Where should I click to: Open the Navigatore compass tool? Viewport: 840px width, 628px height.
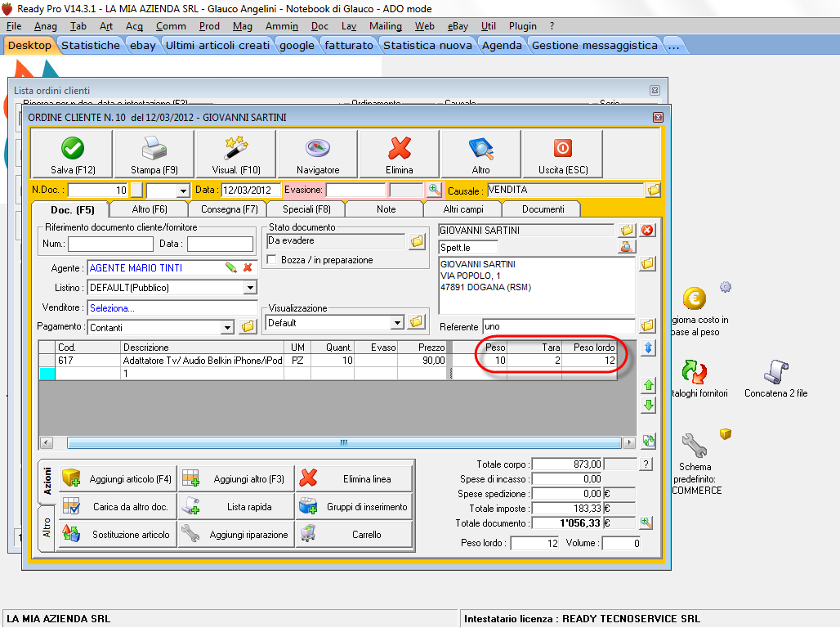[x=318, y=155]
